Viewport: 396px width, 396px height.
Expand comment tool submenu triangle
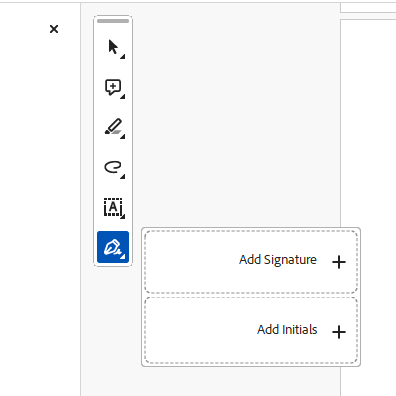[123, 97]
